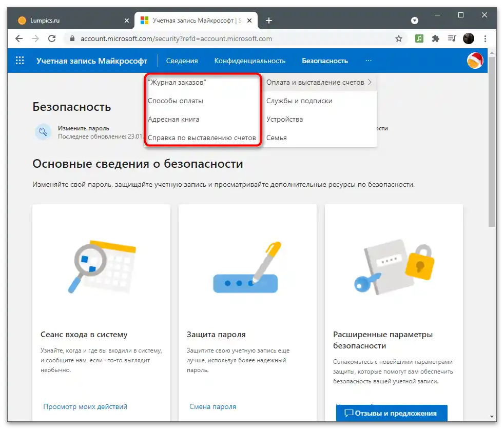Expand Оплата и выставление счетов submenu
The image size is (504, 429).
(319, 82)
